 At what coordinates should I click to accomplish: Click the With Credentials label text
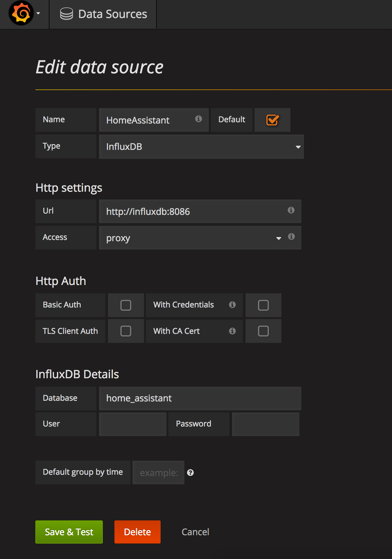(x=183, y=305)
